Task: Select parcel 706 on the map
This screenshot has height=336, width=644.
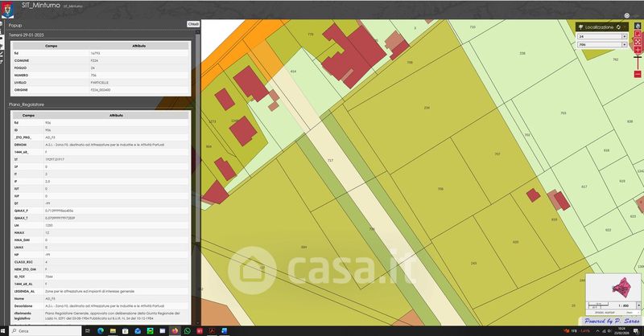Action: (440, 189)
